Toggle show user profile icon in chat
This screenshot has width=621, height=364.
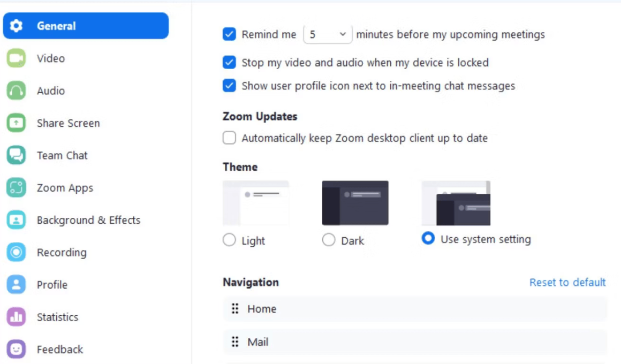click(x=229, y=86)
